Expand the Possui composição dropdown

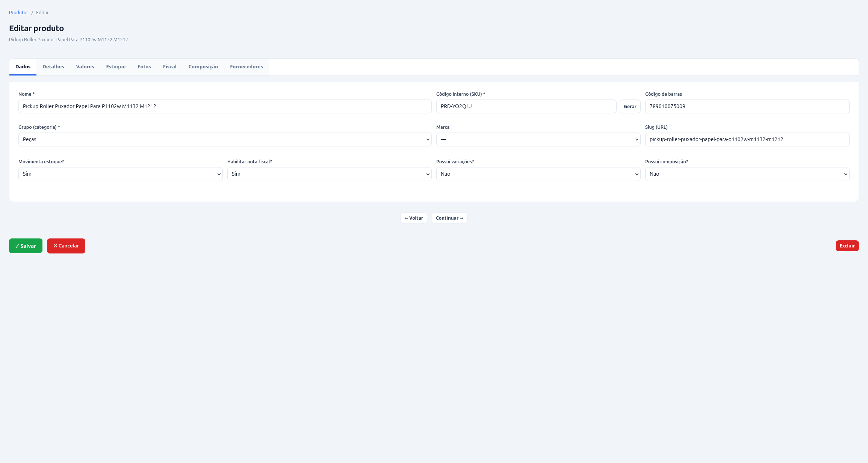[747, 174]
